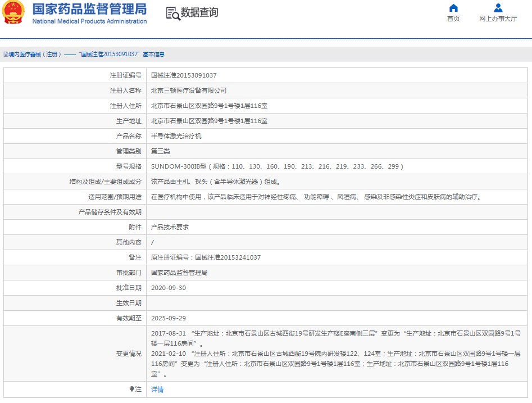Select registration number value 国械注准20153091037

click(x=184, y=75)
